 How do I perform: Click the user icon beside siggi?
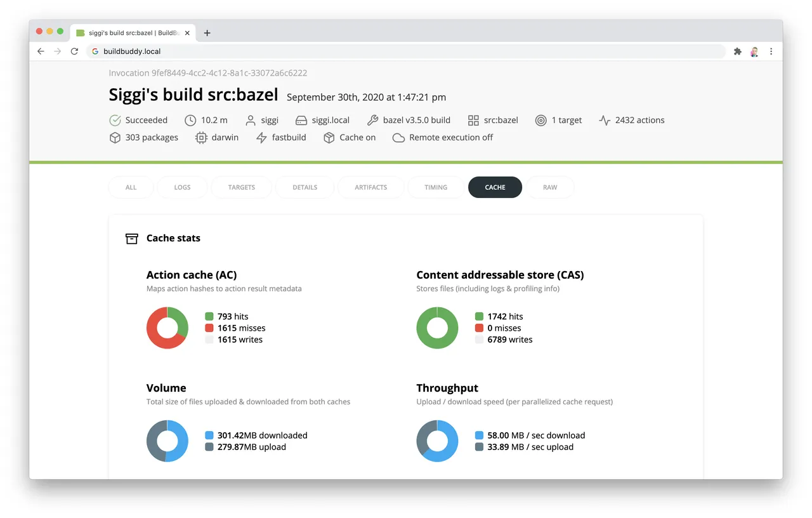point(251,120)
